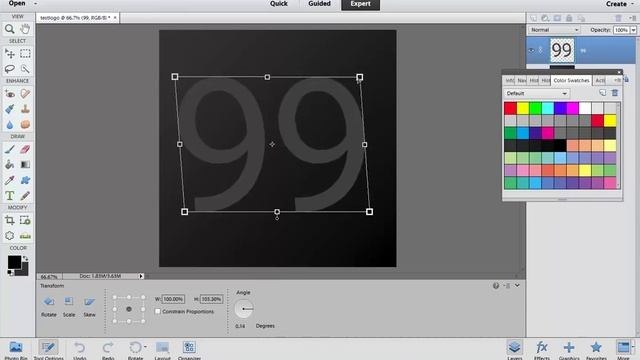
Task: Select the Spot Healing Brush tool
Action: pyautogui.click(x=25, y=94)
